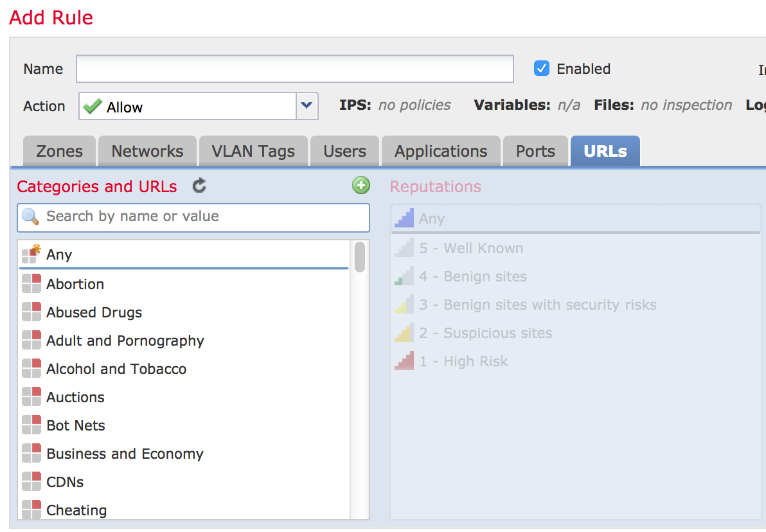Open the Applications tab
Screen dimensions: 766x532
pos(441,152)
